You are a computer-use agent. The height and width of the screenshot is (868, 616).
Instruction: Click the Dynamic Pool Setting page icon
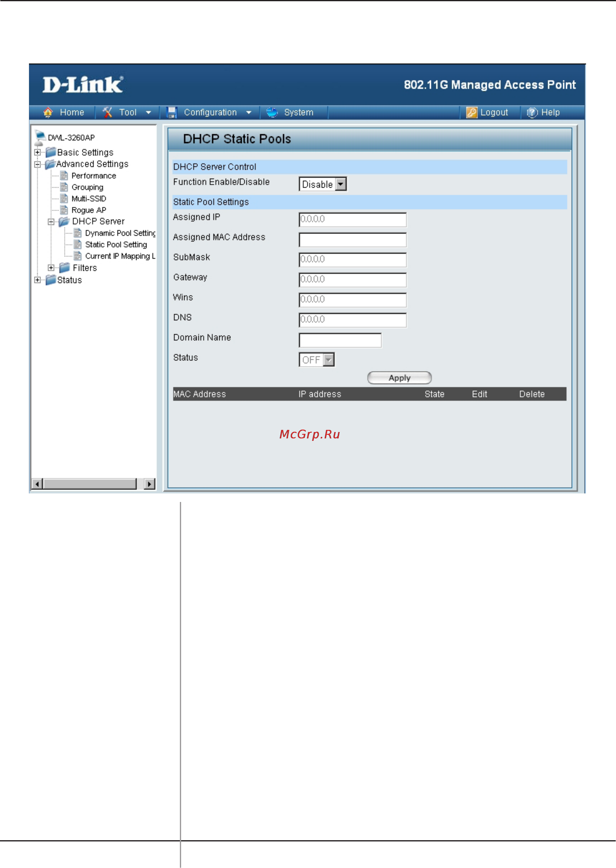[77, 233]
